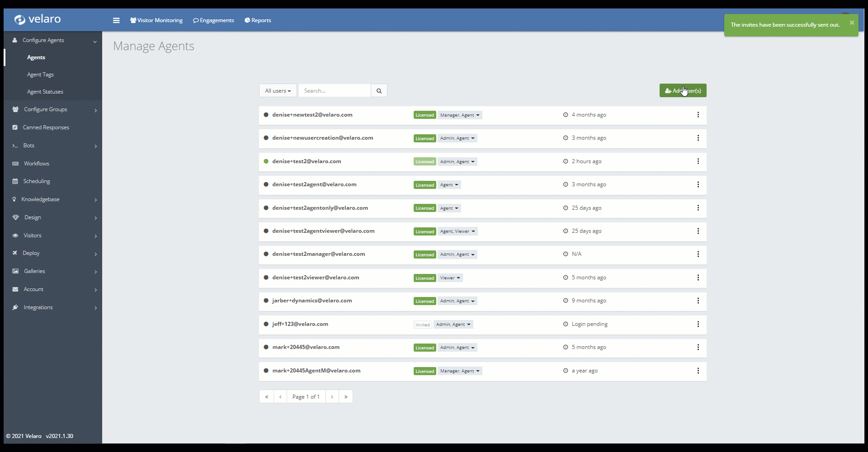Click the hamburger menu icon in header
The width and height of the screenshot is (868, 452).
pos(116,20)
